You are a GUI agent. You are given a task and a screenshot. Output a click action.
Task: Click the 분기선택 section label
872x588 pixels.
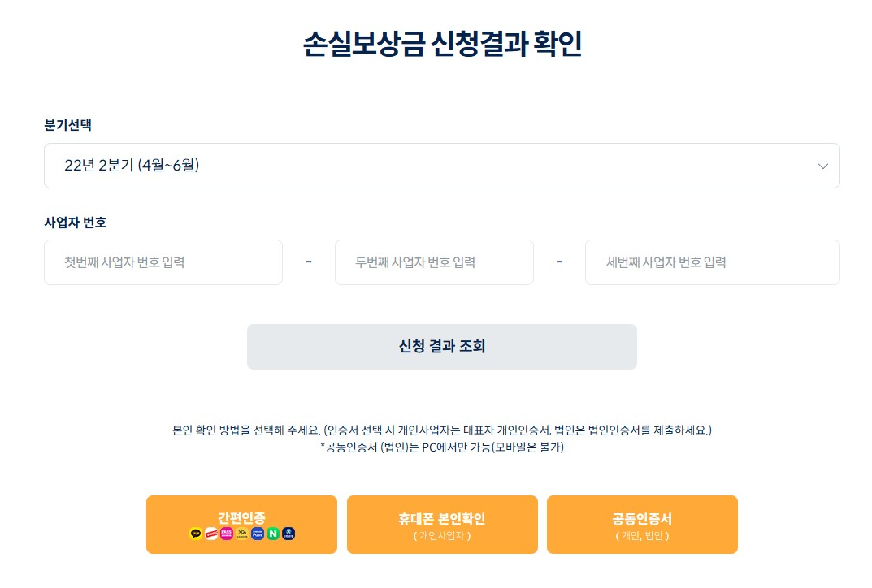pyautogui.click(x=63, y=125)
